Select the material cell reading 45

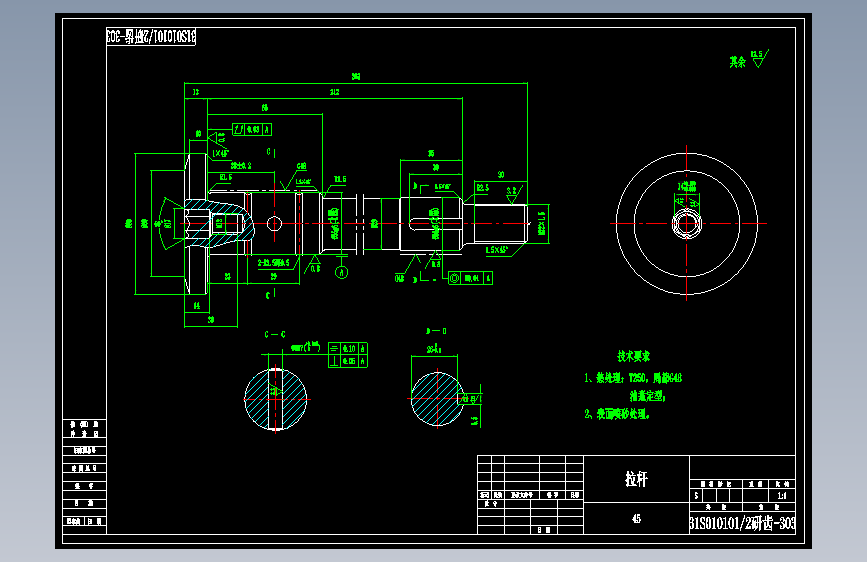click(636, 518)
